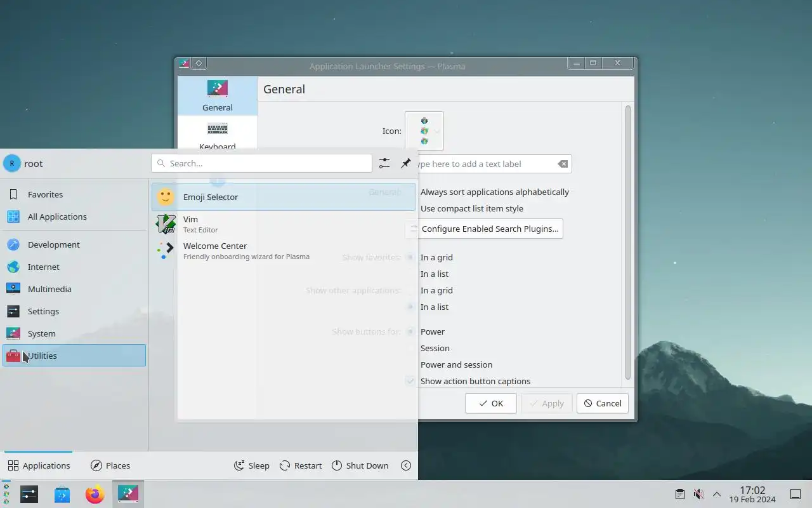This screenshot has height=508, width=812.
Task: Open Multimedia category
Action: coord(74,289)
